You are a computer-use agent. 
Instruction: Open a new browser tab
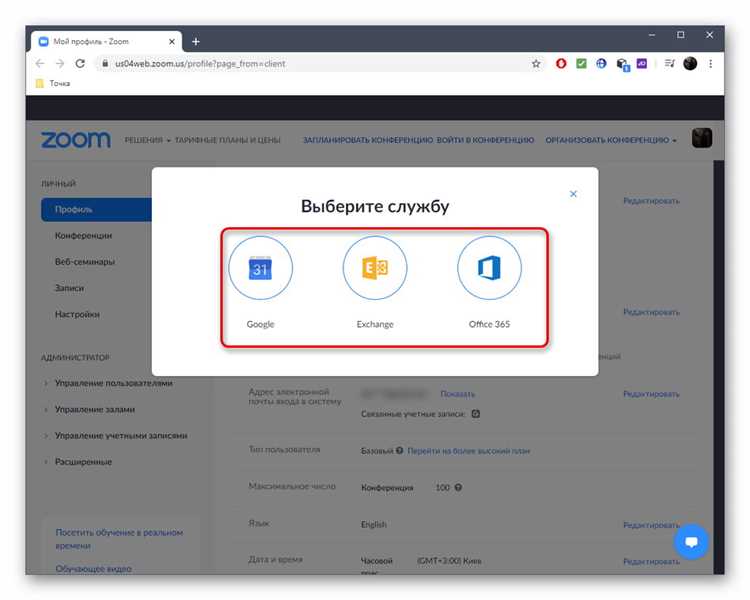[x=196, y=42]
